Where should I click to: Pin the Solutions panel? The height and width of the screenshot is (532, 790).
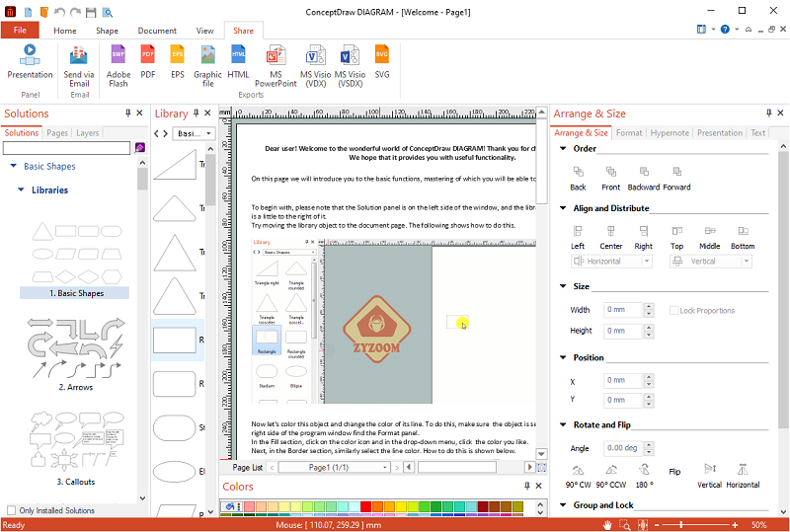click(x=128, y=114)
